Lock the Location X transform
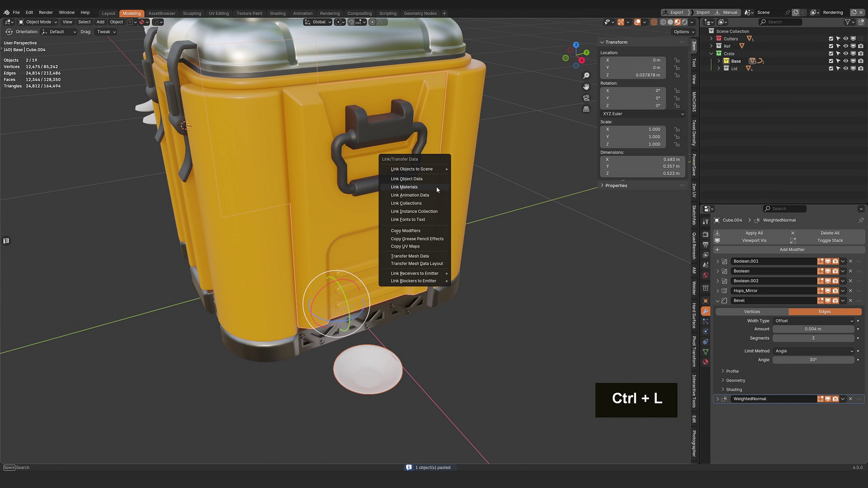This screenshot has width=868, height=488. (x=676, y=60)
